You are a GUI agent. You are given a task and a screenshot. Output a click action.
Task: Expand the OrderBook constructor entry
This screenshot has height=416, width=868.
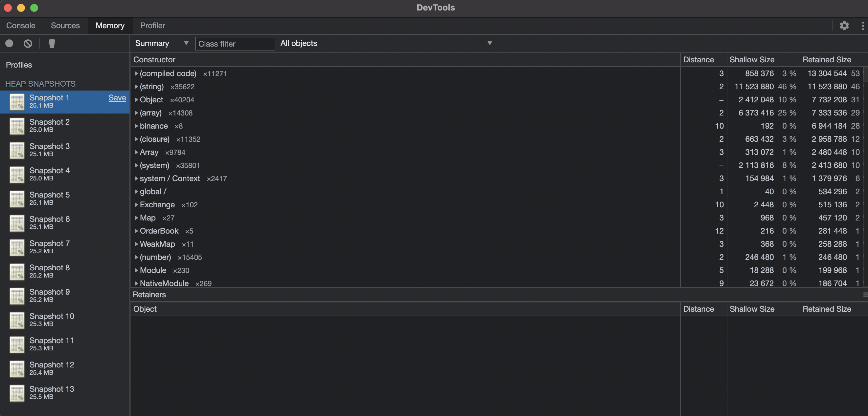point(136,231)
